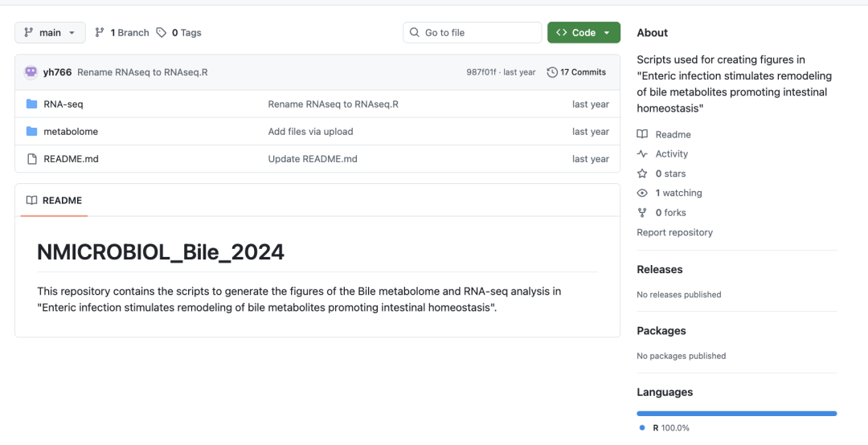Select the README tab

[55, 201]
